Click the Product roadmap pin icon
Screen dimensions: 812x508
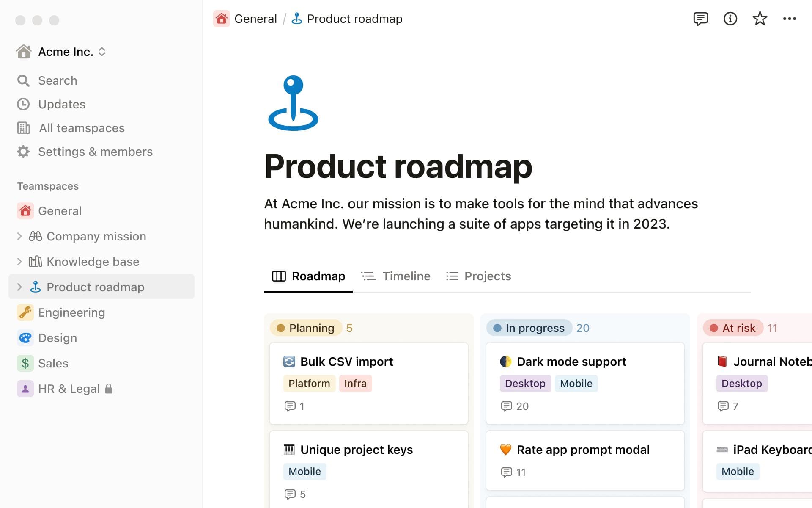293,102
